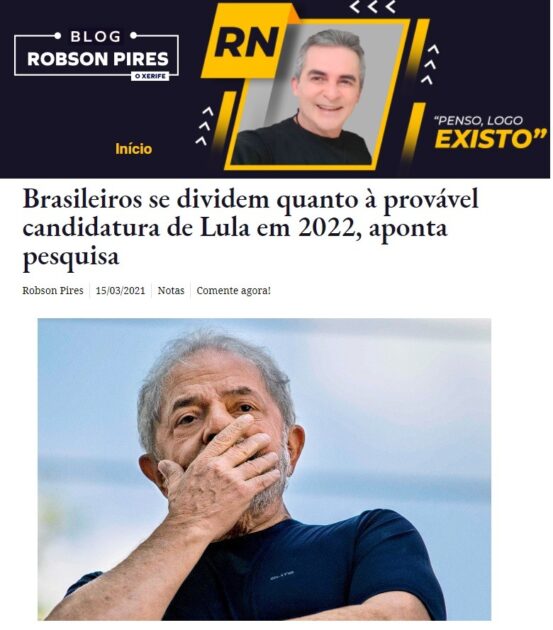Open the Início menu item
Image resolution: width=553 pixels, height=630 pixels.
[133, 149]
